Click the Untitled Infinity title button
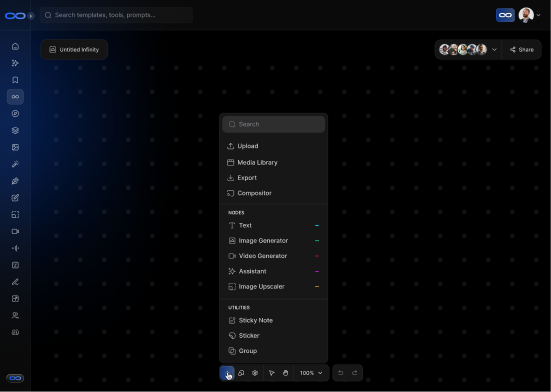This screenshot has height=392, width=551. coord(74,50)
